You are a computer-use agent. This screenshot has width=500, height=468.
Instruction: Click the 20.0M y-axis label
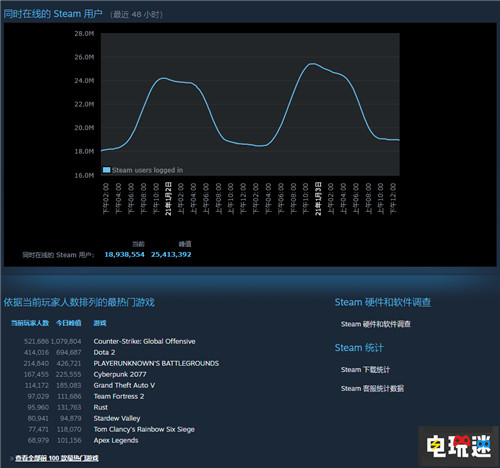84,128
